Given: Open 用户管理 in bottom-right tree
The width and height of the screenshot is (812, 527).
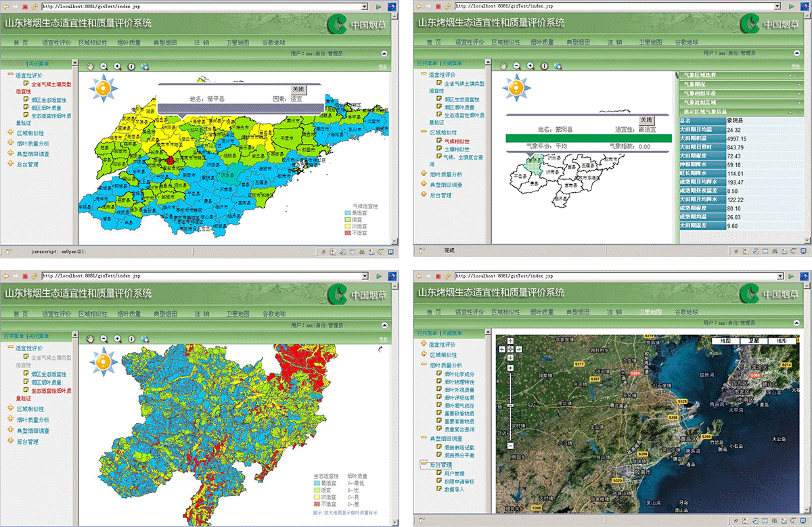Looking at the screenshot, I should point(454,474).
